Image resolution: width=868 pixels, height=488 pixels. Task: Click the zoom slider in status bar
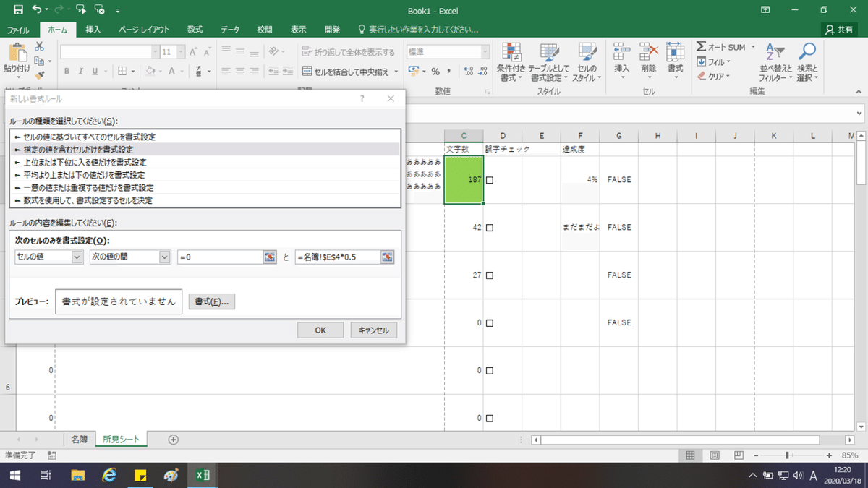pos(787,455)
